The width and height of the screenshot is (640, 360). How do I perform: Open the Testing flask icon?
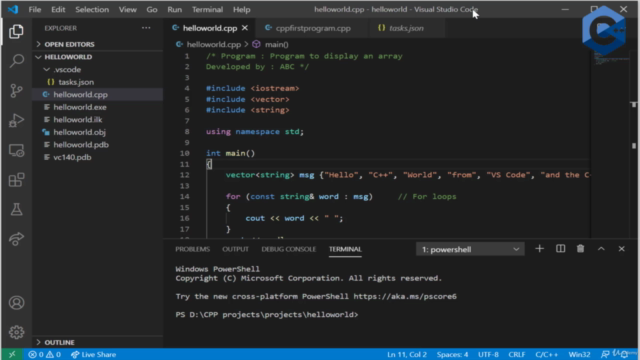point(16,209)
